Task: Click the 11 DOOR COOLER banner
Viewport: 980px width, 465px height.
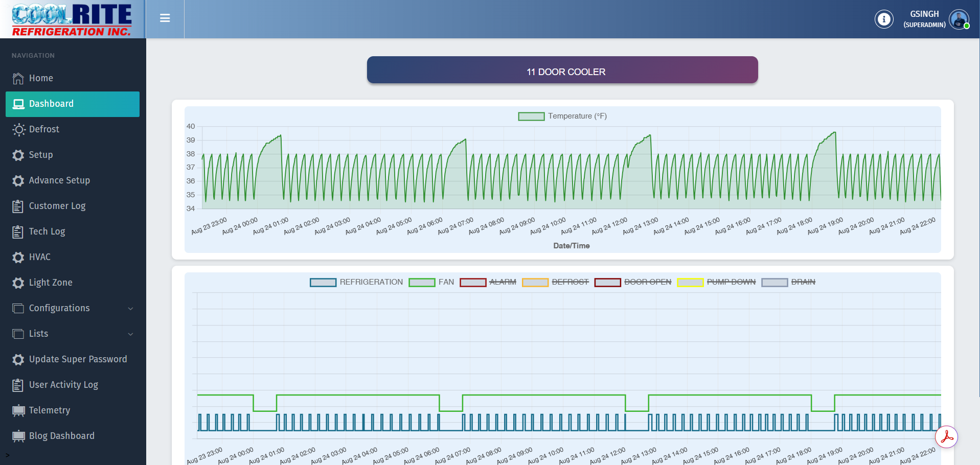Action: (562, 70)
